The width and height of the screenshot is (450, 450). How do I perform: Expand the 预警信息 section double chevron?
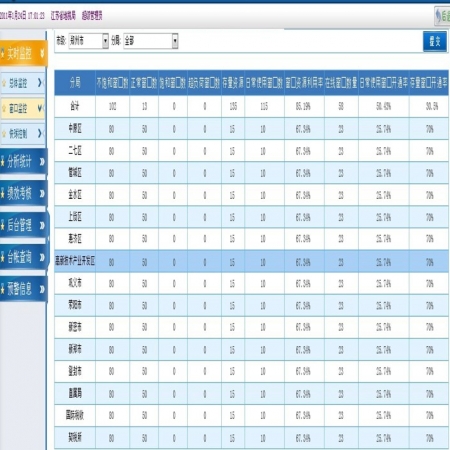tap(42, 289)
